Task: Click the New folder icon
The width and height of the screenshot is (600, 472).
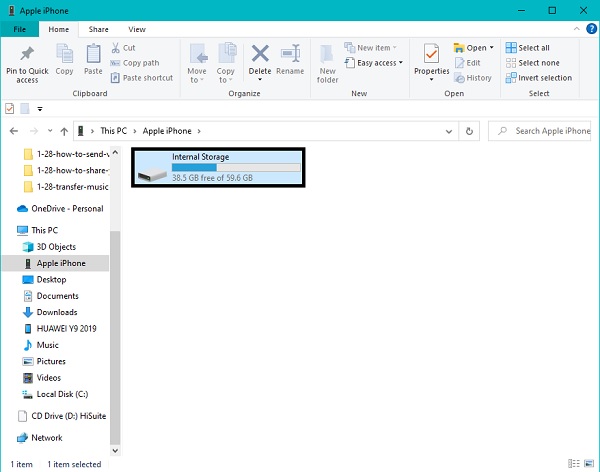Action: (327, 54)
